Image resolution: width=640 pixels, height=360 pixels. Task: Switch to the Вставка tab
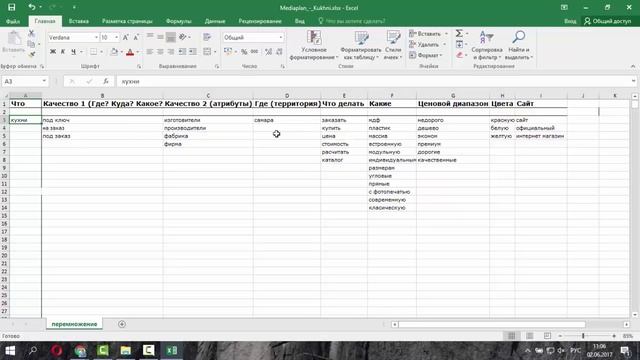tap(79, 21)
